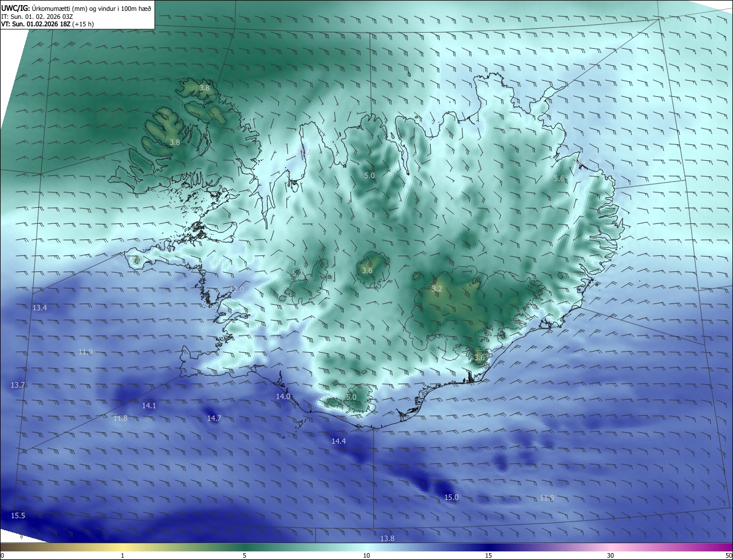
Task: Click the 15.5 value on the map
Action: click(18, 516)
